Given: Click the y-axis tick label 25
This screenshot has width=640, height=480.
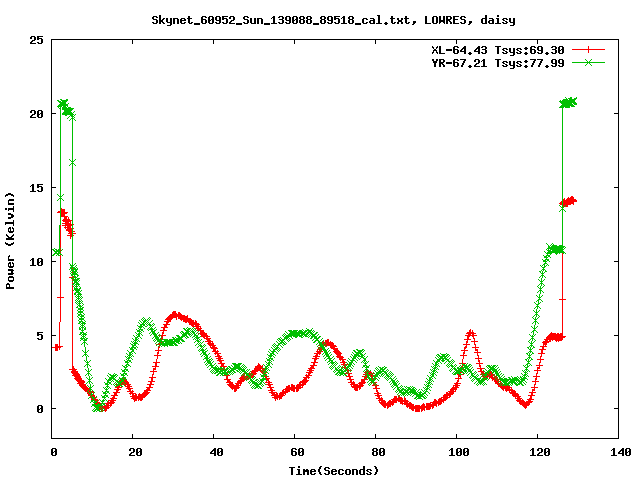Looking at the screenshot, I should [x=36, y=40].
